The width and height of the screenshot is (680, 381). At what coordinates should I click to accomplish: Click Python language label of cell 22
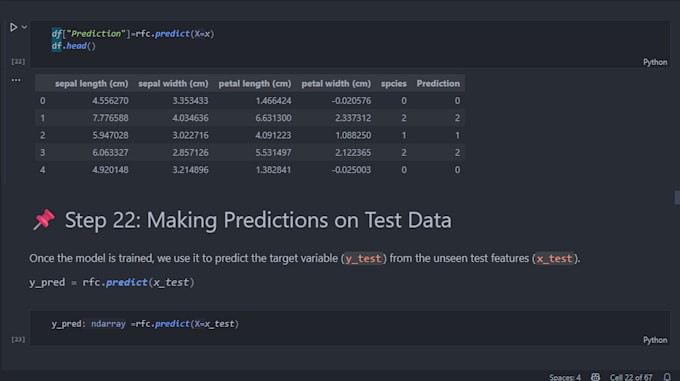pos(655,62)
